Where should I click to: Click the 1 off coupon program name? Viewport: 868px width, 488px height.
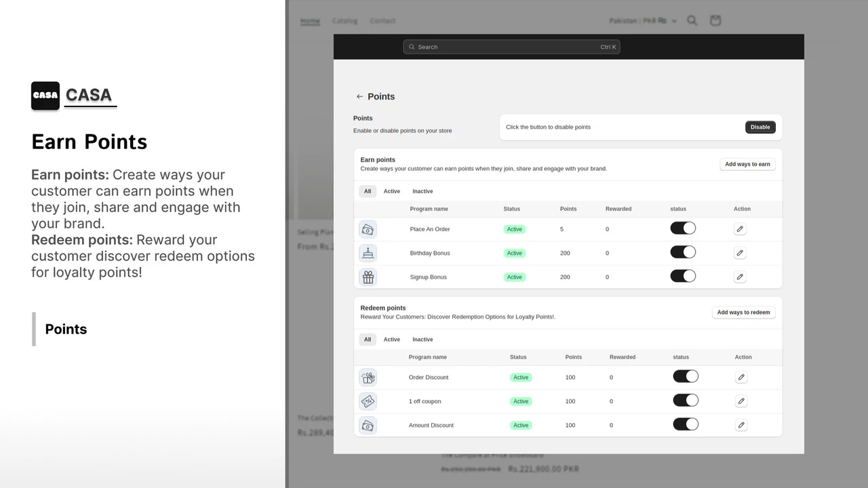tap(425, 401)
